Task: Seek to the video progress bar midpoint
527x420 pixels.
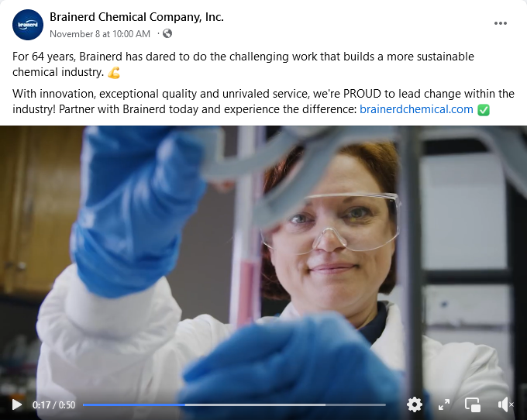Action: coord(234,405)
